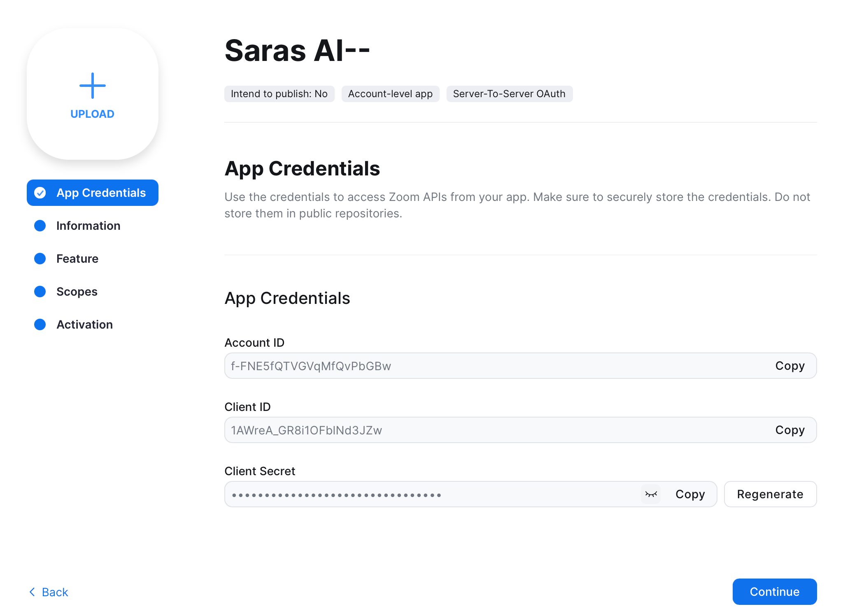This screenshot has height=616, width=857.
Task: Regenerate the Client Secret
Action: coord(770,494)
